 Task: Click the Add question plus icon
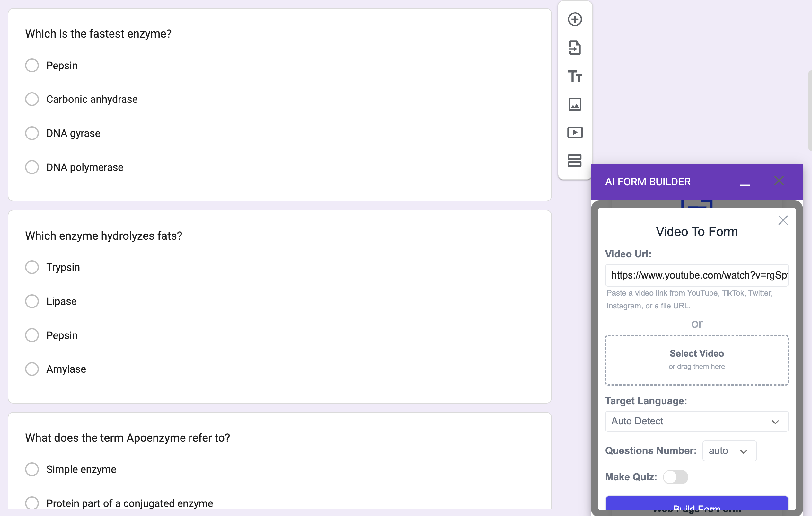(x=575, y=19)
